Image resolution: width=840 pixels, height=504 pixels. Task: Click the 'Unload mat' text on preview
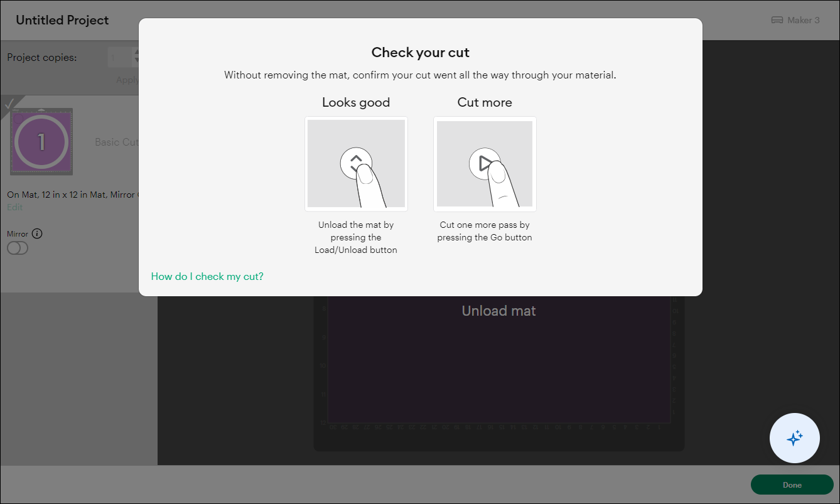(498, 311)
